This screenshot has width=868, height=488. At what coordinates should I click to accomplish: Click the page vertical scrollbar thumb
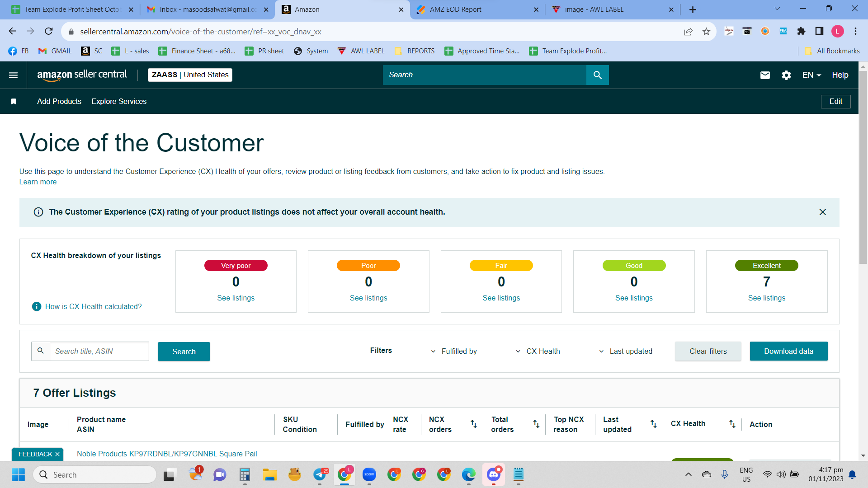(x=863, y=167)
